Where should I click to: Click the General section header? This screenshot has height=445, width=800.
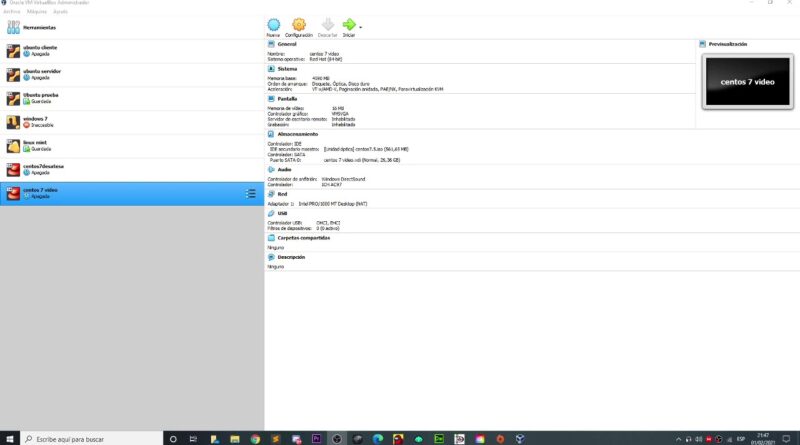coord(287,44)
